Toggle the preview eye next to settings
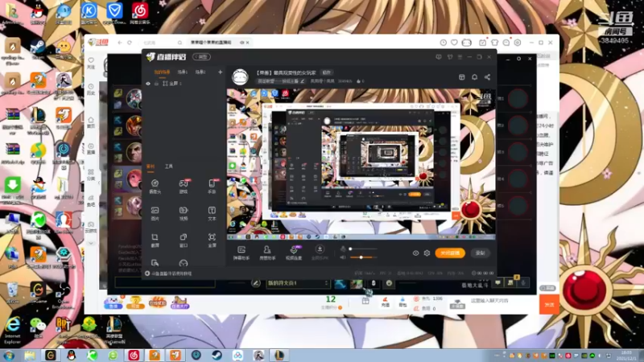Screen dimensions: 644x362 tap(415, 253)
